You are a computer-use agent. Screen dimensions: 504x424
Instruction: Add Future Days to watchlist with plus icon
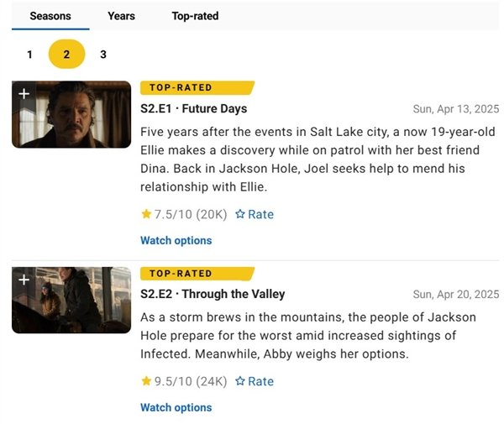pos(24,93)
